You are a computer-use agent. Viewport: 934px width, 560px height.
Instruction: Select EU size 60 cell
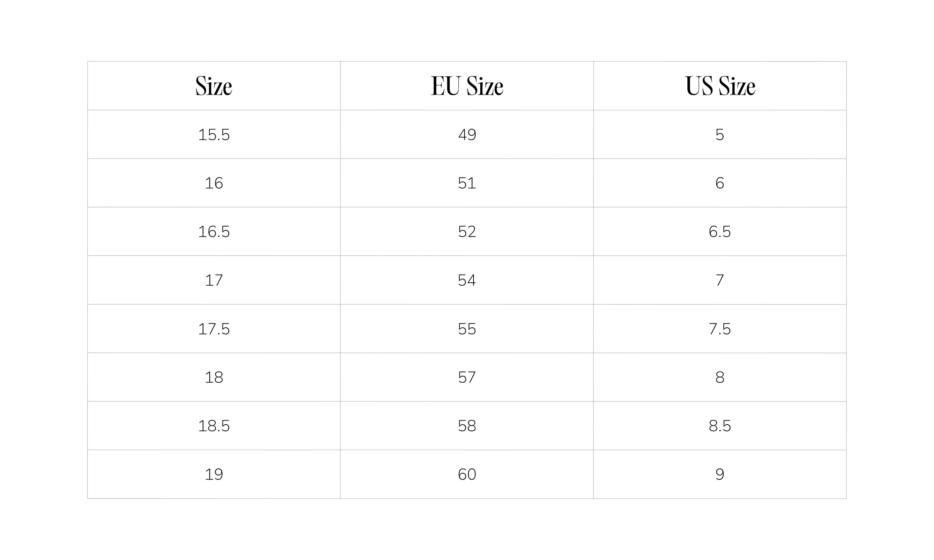pos(467,474)
